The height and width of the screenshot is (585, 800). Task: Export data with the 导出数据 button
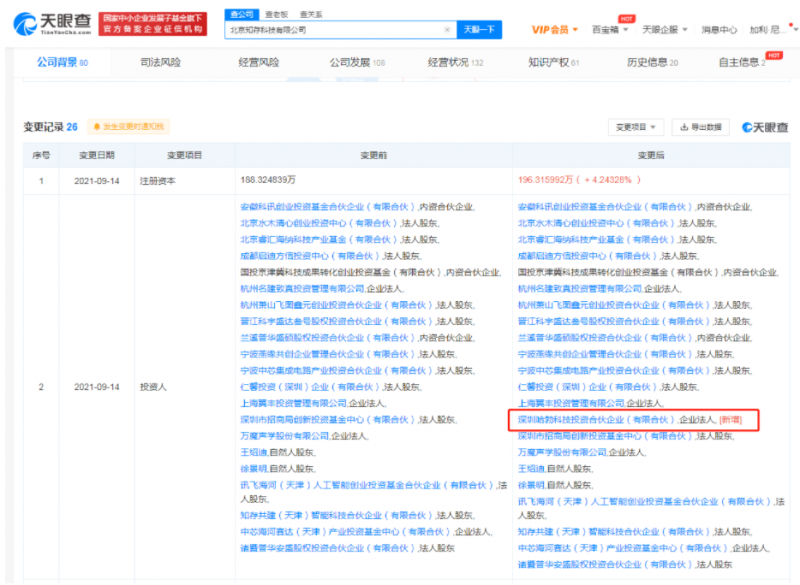pyautogui.click(x=701, y=127)
